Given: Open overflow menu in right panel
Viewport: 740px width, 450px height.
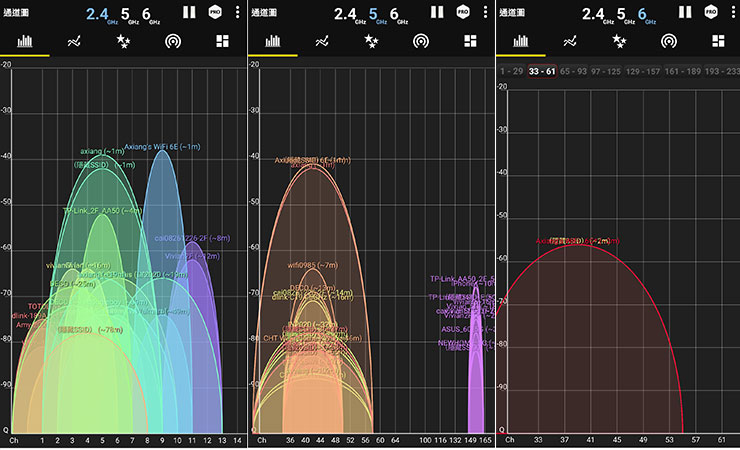Looking at the screenshot, I should 733,12.
